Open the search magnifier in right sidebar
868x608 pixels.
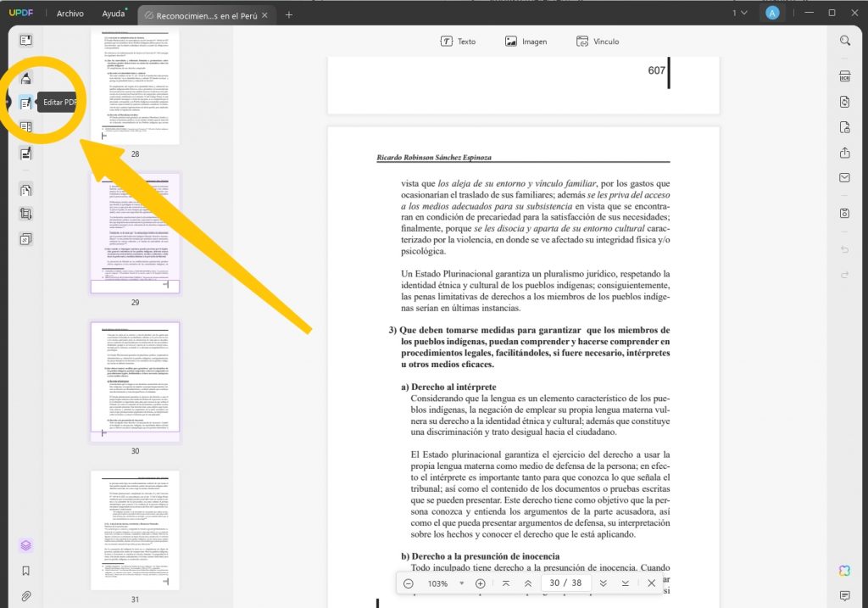pyautogui.click(x=844, y=40)
